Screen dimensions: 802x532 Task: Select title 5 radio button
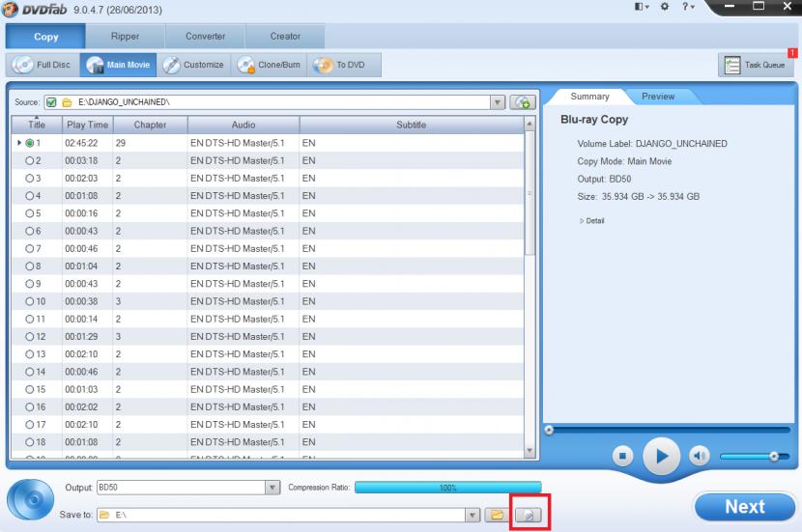point(30,213)
